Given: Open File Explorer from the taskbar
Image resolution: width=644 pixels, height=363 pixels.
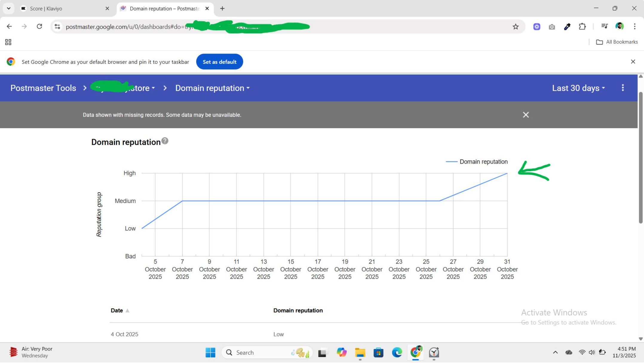Looking at the screenshot, I should 360,353.
